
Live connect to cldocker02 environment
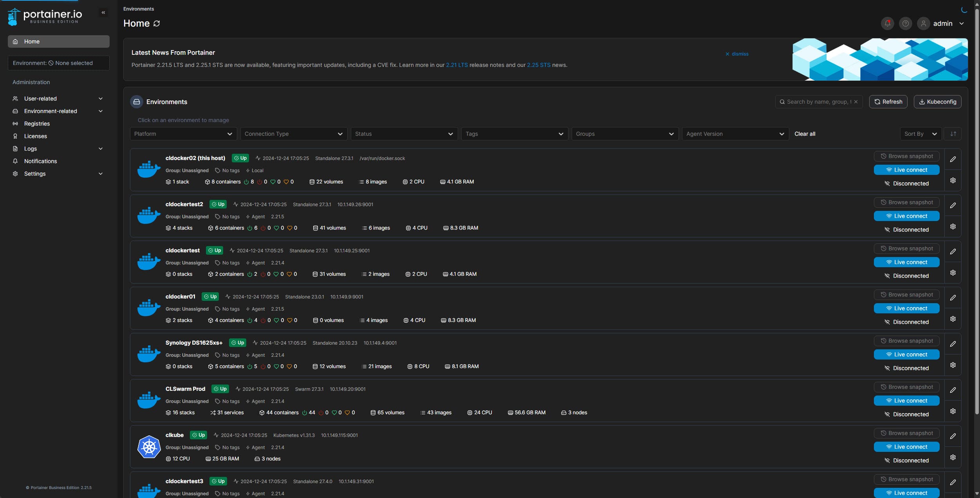(906, 170)
